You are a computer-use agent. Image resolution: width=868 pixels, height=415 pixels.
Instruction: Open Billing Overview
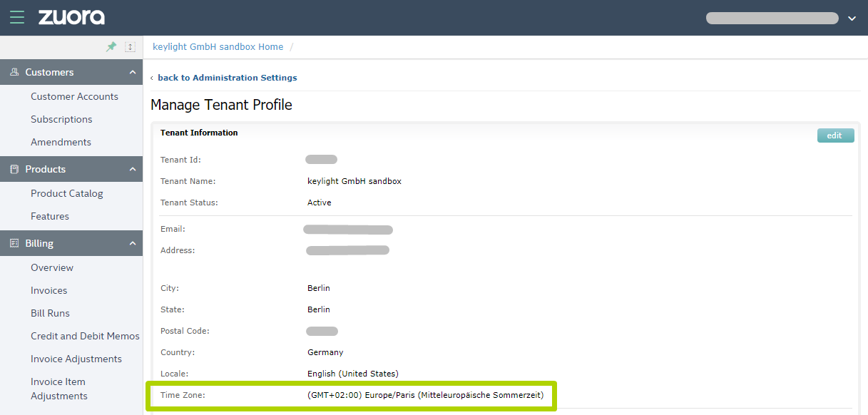pyautogui.click(x=52, y=267)
